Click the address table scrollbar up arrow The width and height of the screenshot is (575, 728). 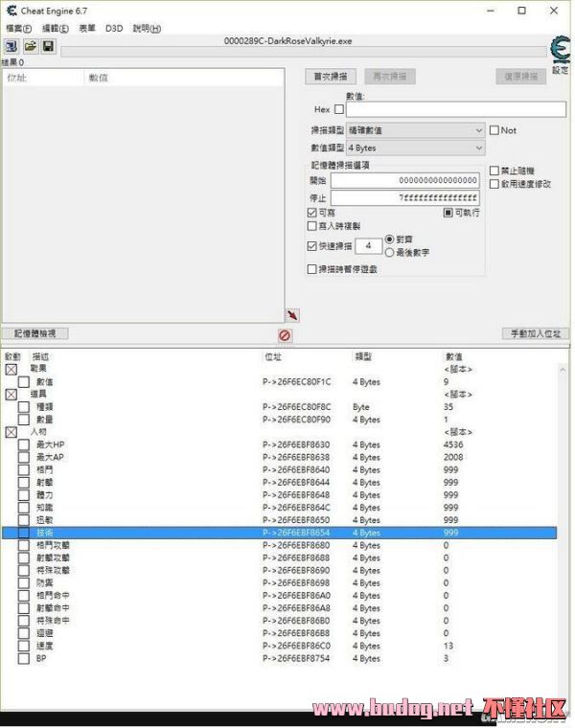pos(563,370)
